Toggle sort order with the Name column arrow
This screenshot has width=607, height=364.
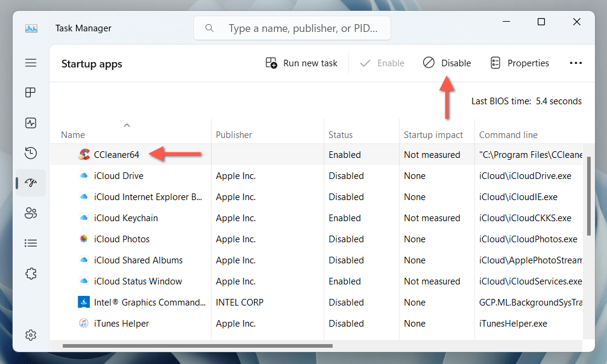click(127, 125)
